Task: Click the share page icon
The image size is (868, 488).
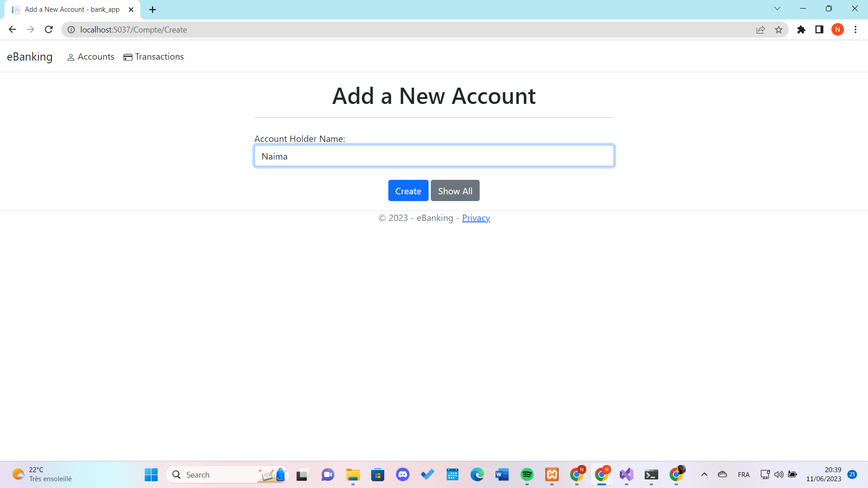Action: pos(760,30)
